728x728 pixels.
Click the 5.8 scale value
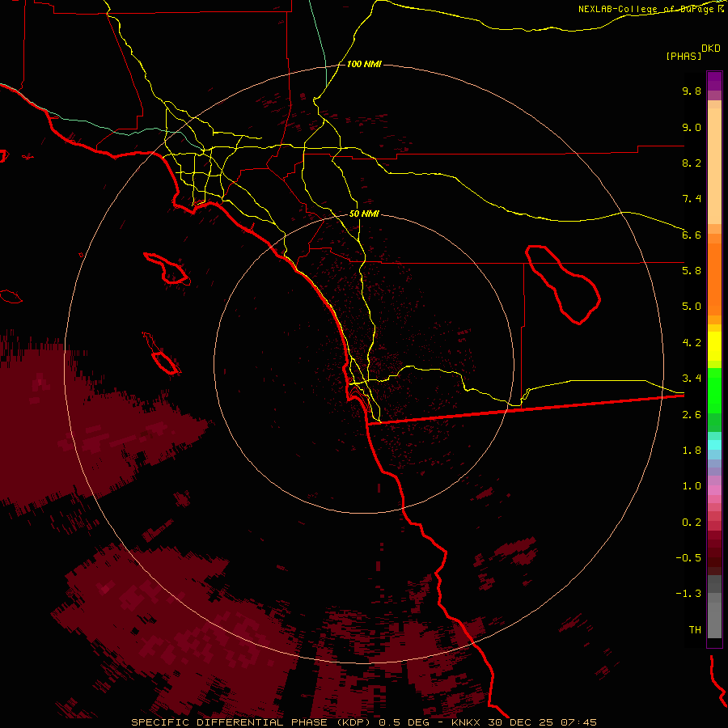point(692,271)
